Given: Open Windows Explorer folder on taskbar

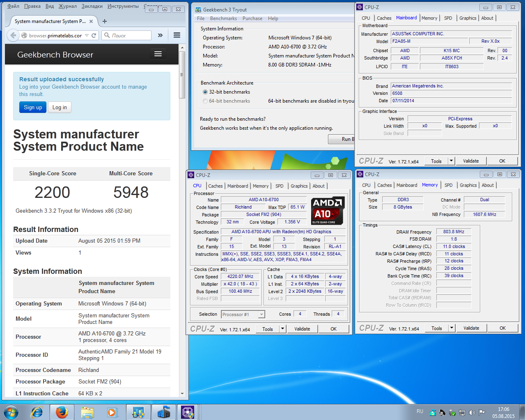Looking at the screenshot, I should (x=87, y=412).
